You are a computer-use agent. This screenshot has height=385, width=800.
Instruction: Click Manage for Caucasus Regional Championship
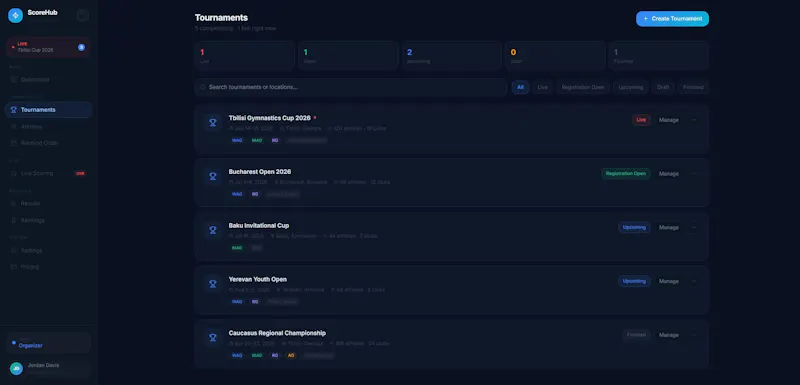point(668,335)
